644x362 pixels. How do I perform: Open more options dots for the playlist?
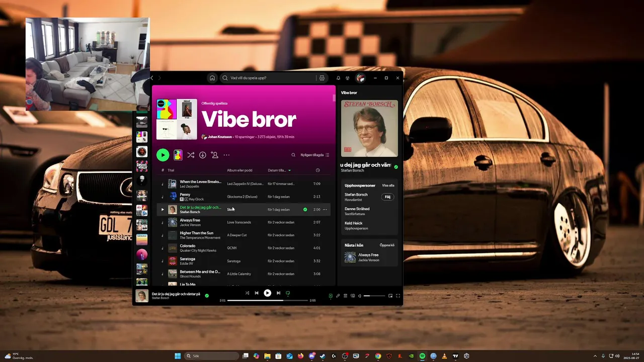pos(226,155)
